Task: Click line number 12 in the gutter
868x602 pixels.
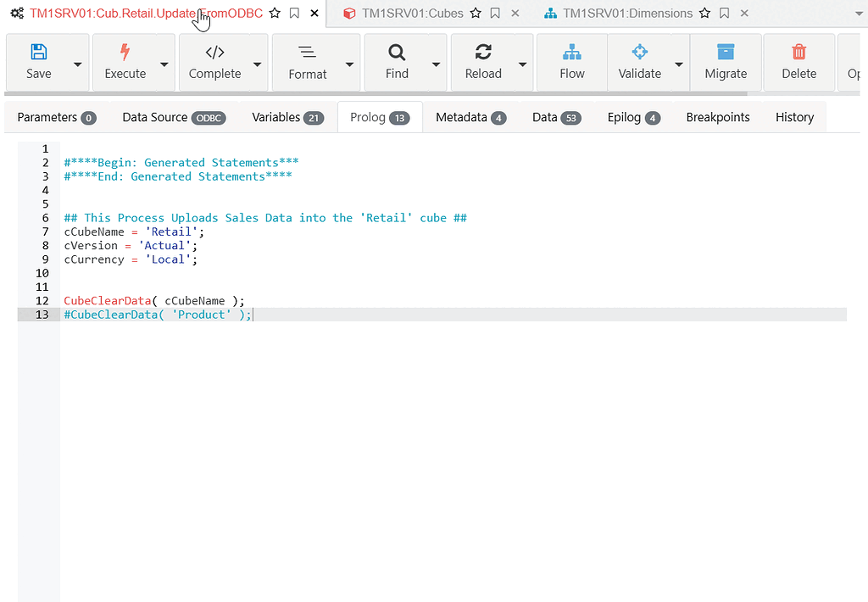Action: [42, 300]
